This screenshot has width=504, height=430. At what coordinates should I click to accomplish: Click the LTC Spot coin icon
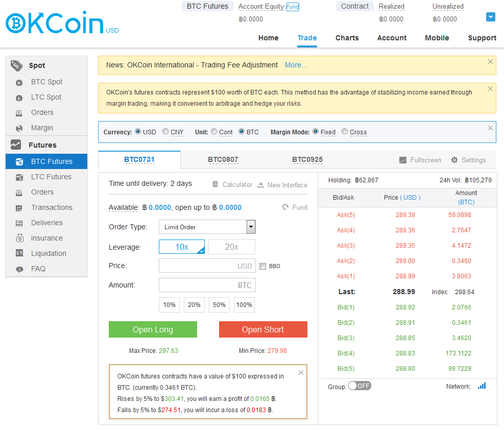pos(19,98)
